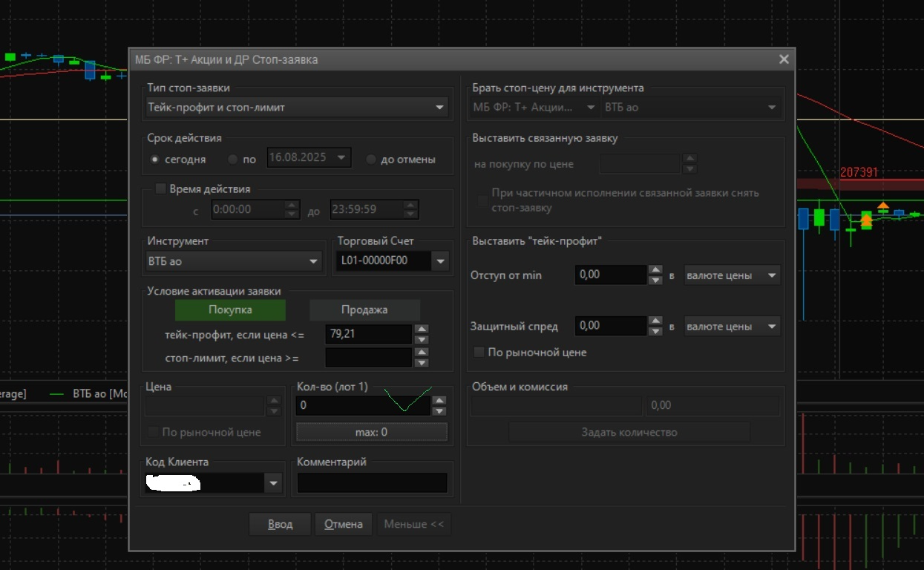Select the сегодня radio button
The image size is (924, 570).
pos(155,159)
